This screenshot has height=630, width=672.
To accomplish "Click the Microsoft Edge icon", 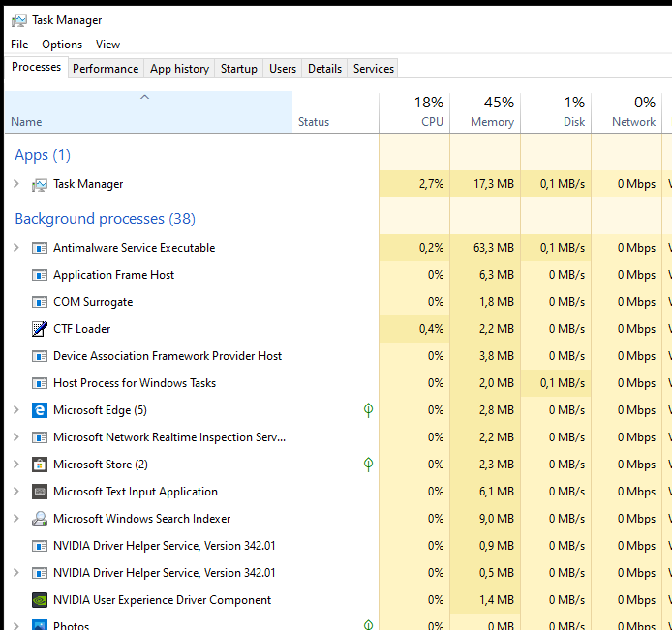I will [40, 410].
